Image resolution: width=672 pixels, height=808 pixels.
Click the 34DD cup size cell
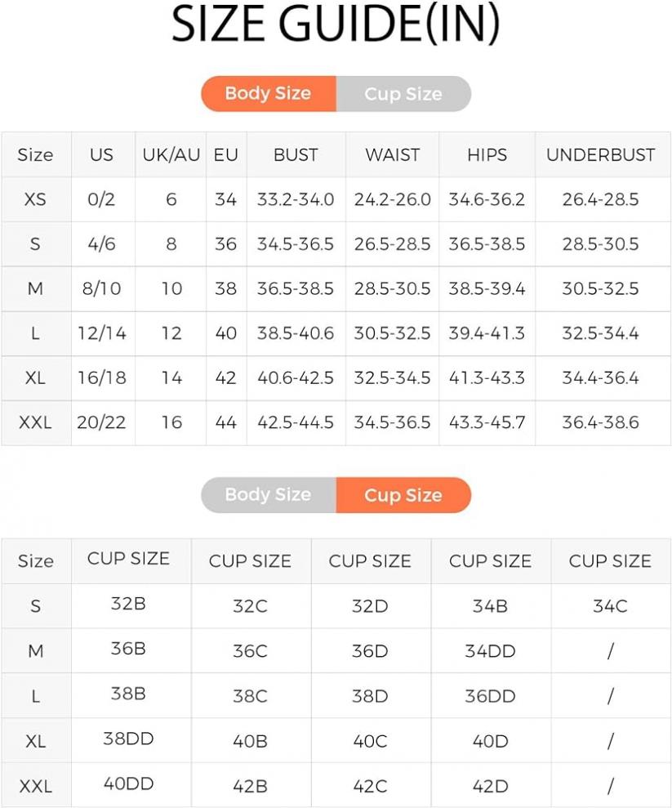tap(490, 651)
